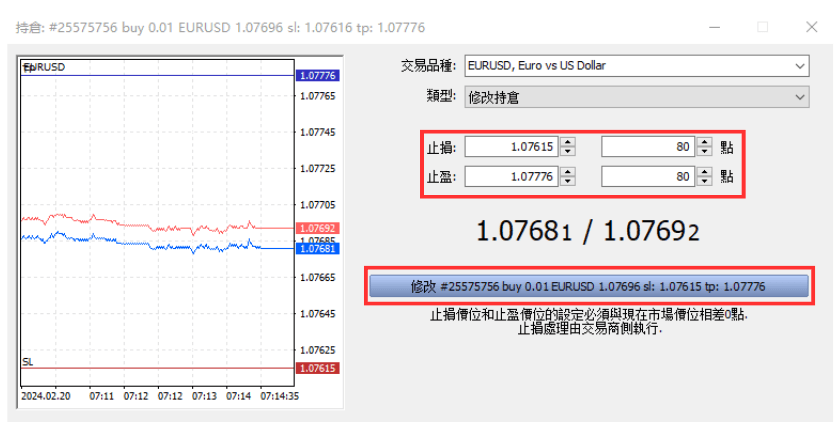Raise take profit points using up arrow
The image size is (840, 436).
[x=704, y=171]
